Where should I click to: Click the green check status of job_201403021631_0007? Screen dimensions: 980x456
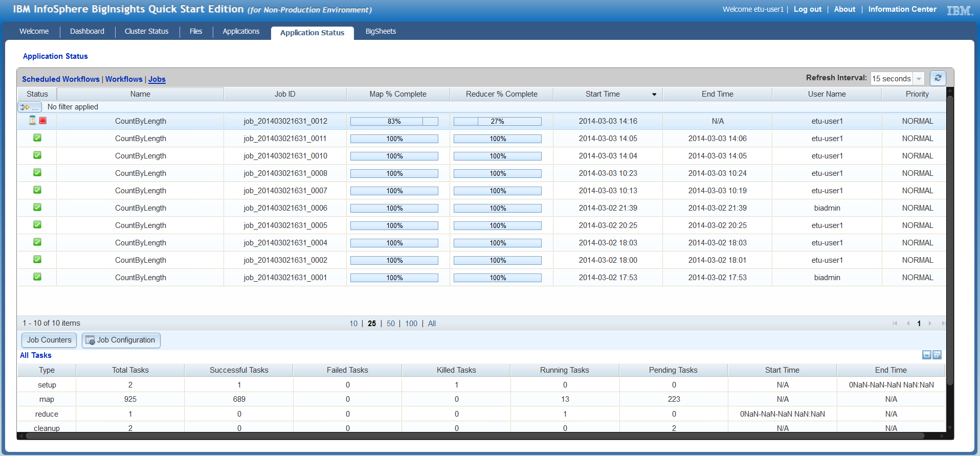coord(37,190)
